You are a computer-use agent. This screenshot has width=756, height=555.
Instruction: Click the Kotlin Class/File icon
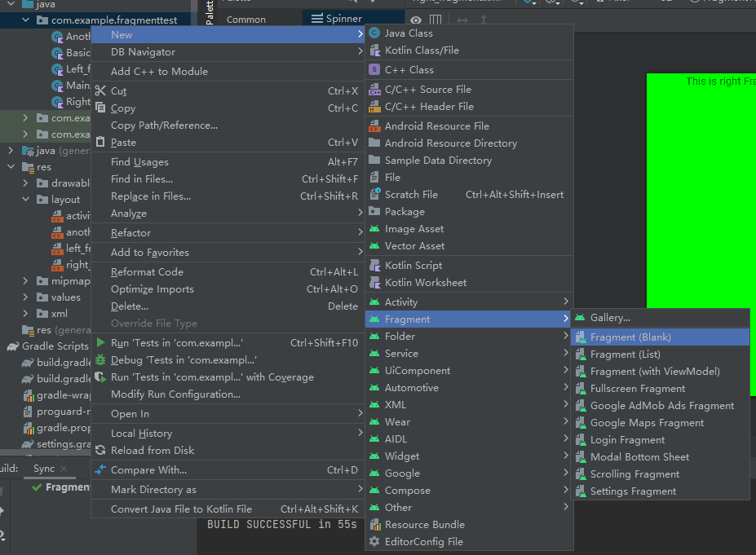(x=374, y=51)
